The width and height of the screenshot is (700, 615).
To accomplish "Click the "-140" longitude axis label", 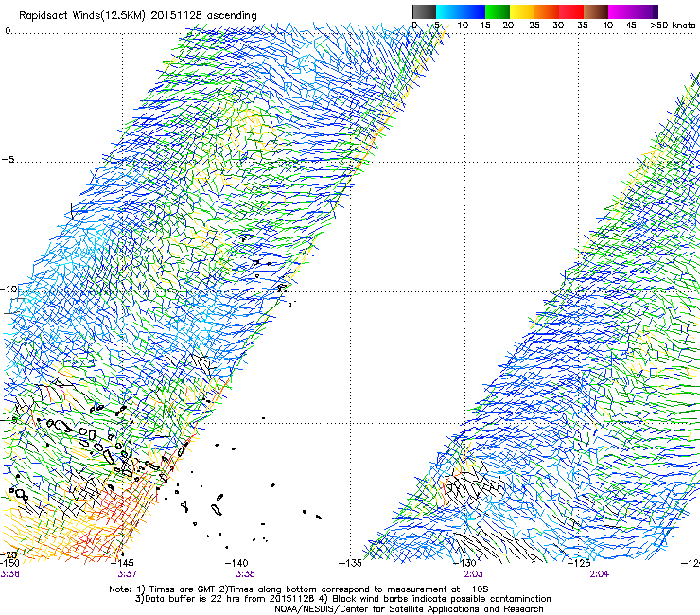I will [236, 563].
